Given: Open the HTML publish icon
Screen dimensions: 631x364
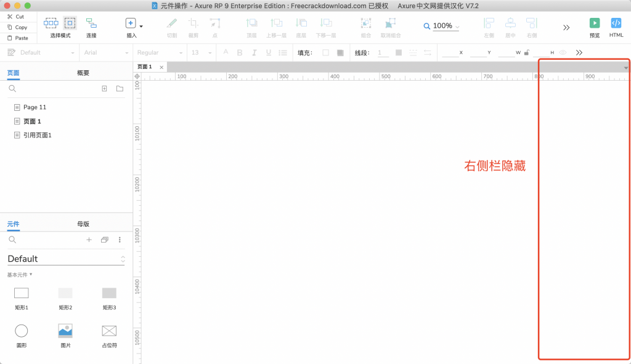Looking at the screenshot, I should [x=616, y=23].
